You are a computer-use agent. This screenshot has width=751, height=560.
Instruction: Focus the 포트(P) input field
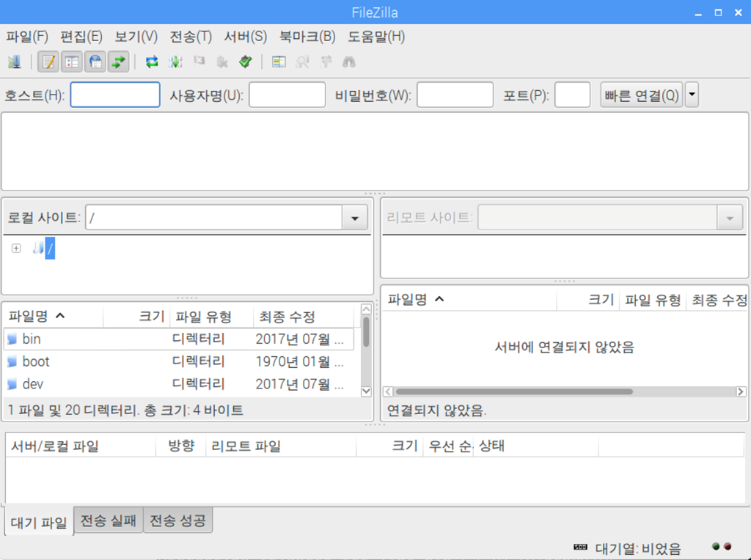pos(572,95)
